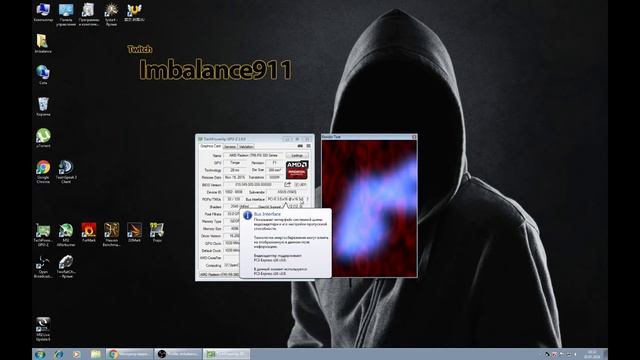Viewport: 640px width, 360px height.
Task: Click the Render Test animation area
Action: [369, 209]
